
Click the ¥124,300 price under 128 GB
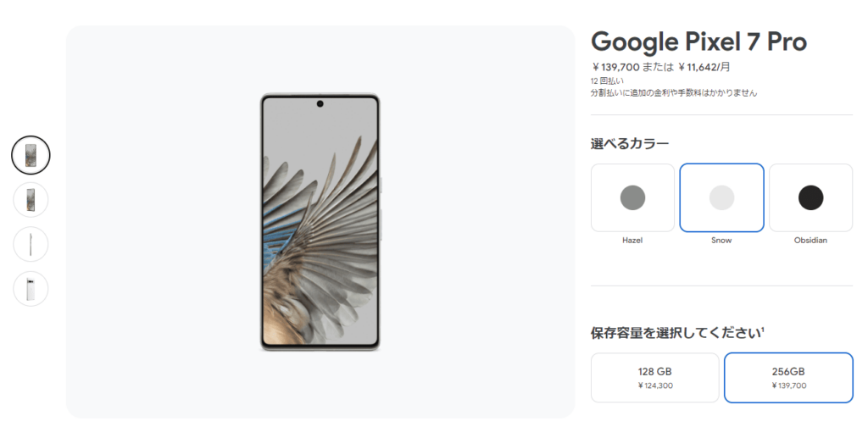(655, 385)
